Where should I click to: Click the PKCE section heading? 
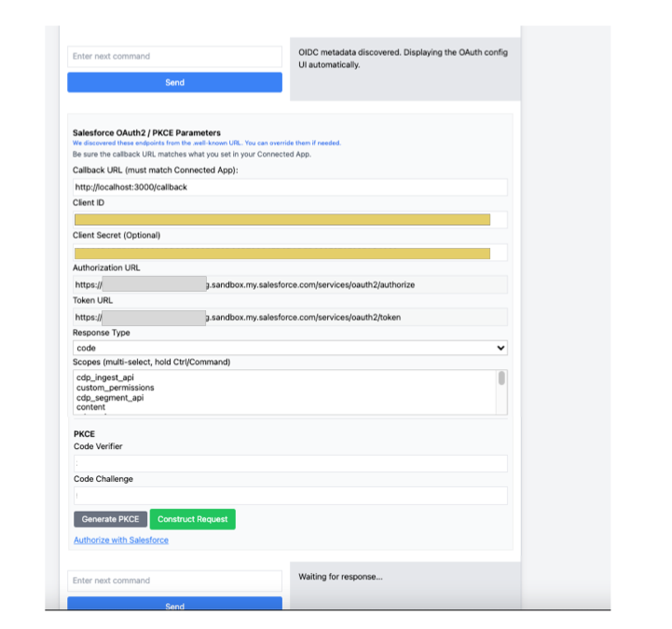point(85,433)
